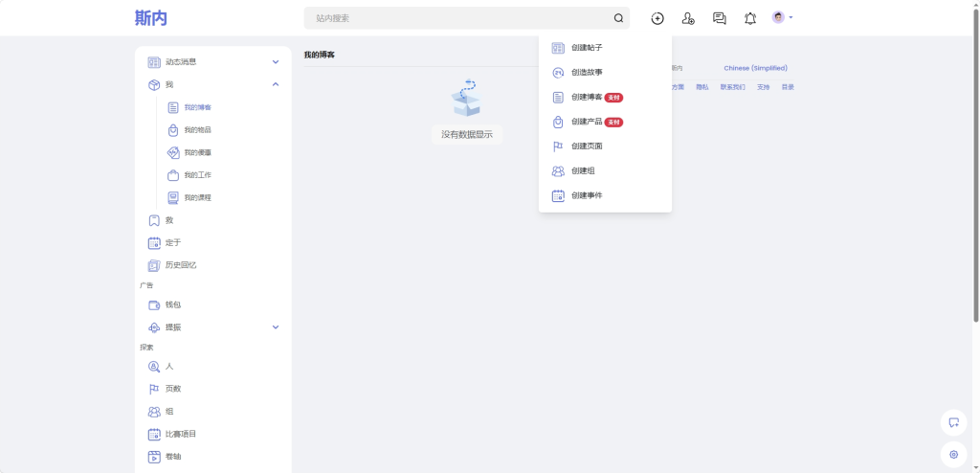Viewport: 980px width, 473px height.
Task: Click the cube icon beside 我
Action: [154, 84]
